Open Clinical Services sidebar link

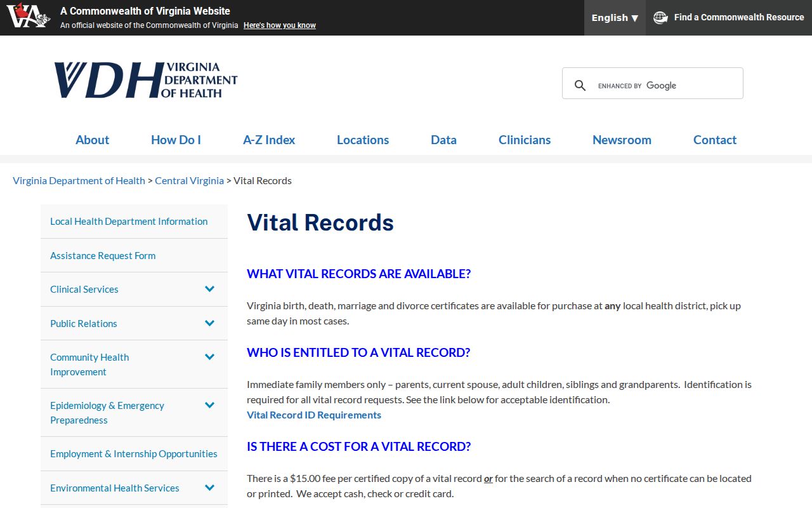click(x=84, y=289)
